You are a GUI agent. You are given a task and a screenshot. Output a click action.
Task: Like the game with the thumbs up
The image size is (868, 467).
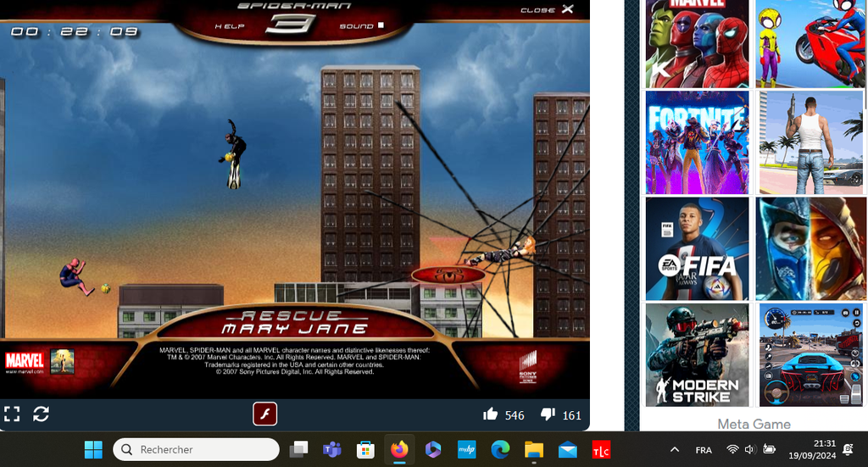pyautogui.click(x=490, y=414)
